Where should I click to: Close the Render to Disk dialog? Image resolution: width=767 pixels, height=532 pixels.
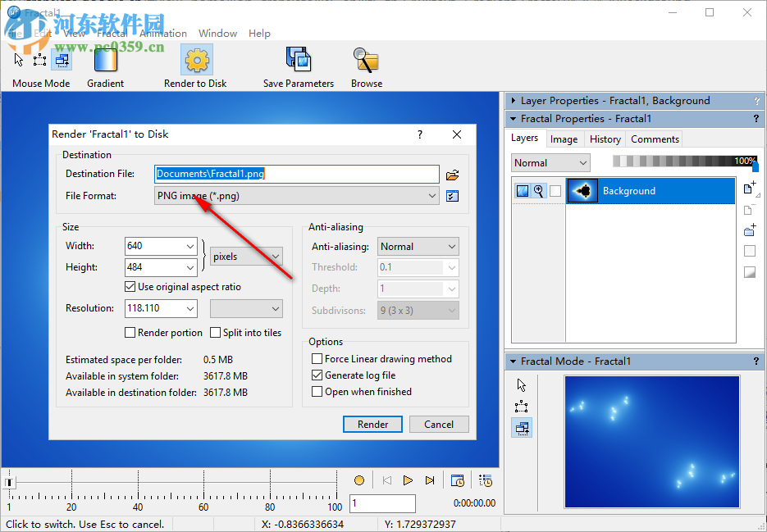(x=457, y=134)
